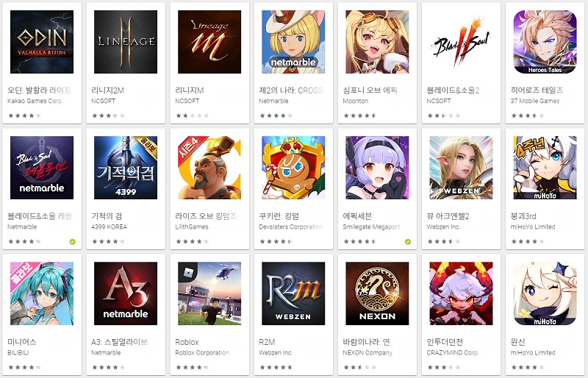This screenshot has width=588, height=378.
Task: Select the 에픽세븐 title text
Action: 357,215
